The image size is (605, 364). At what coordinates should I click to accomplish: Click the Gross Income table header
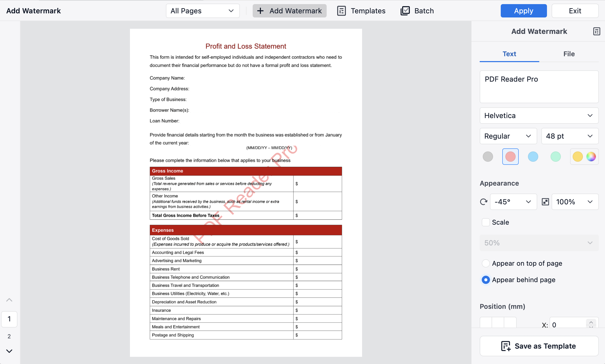pos(246,171)
